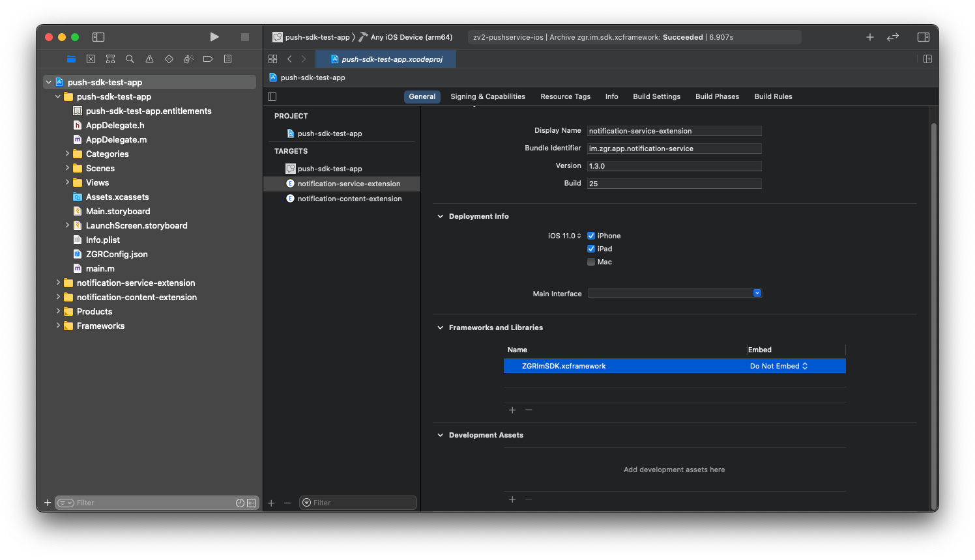Screen dimensions: 975x560
Task: Change the Do Not Embed option
Action: 779,366
